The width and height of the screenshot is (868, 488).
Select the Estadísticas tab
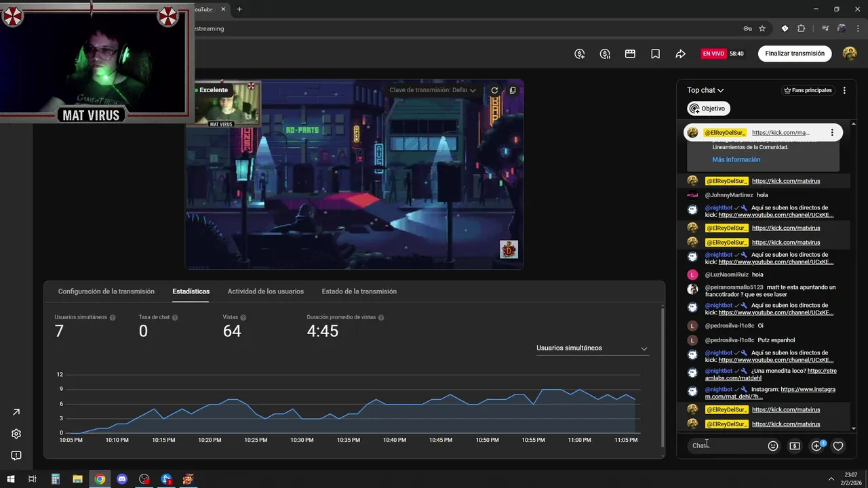(191, 291)
